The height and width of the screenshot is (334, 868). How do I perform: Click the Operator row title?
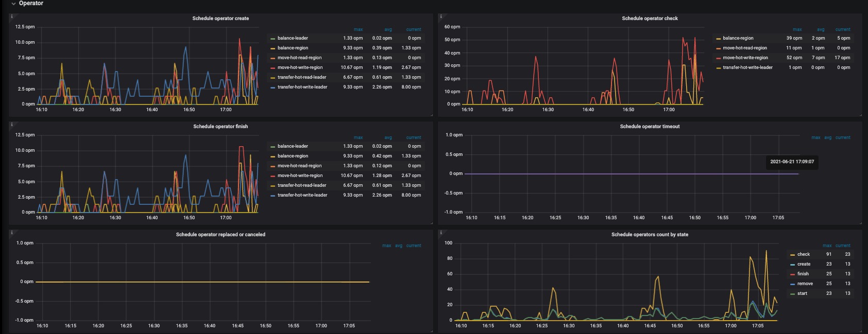(31, 3)
